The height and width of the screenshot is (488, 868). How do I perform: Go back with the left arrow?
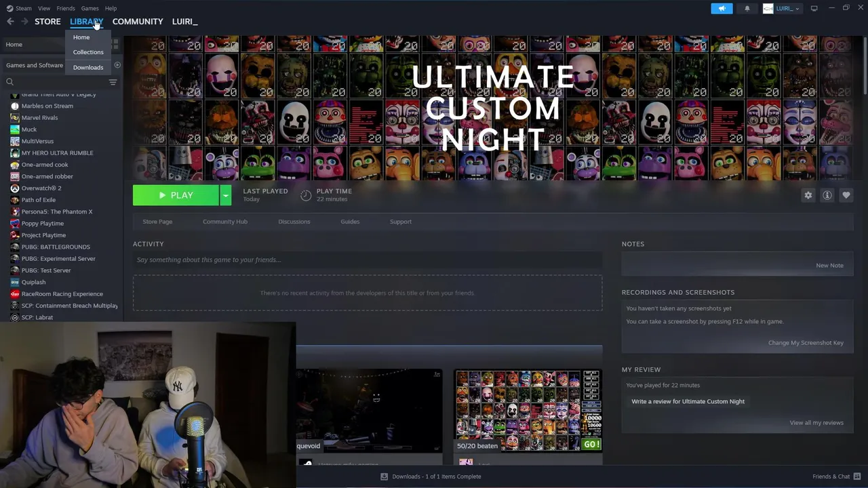point(10,22)
